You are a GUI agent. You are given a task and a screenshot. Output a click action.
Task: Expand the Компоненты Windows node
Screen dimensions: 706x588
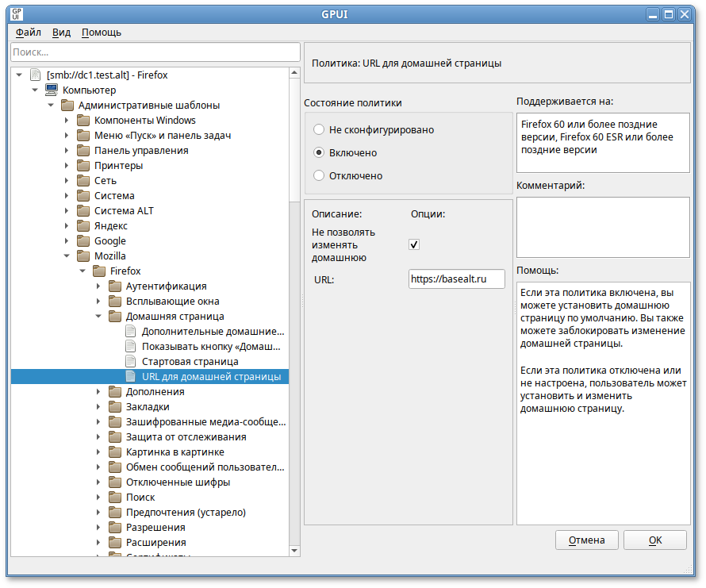[x=67, y=121]
